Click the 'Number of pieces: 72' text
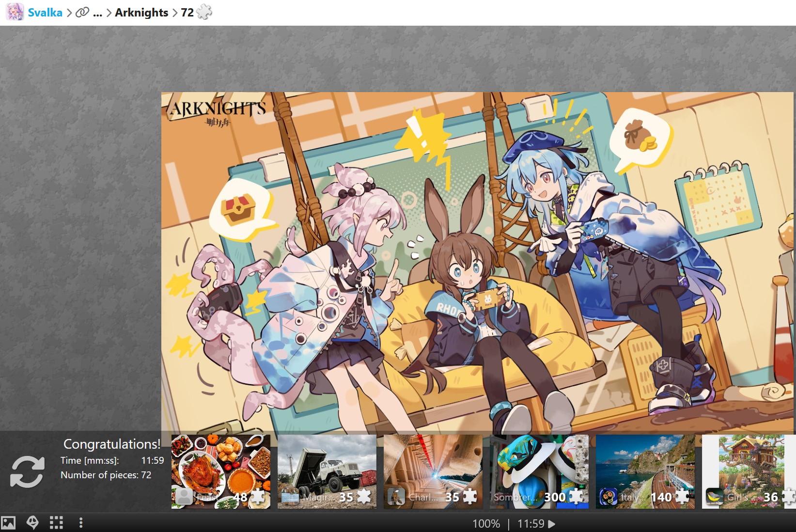This screenshot has height=532, width=796. click(x=106, y=475)
